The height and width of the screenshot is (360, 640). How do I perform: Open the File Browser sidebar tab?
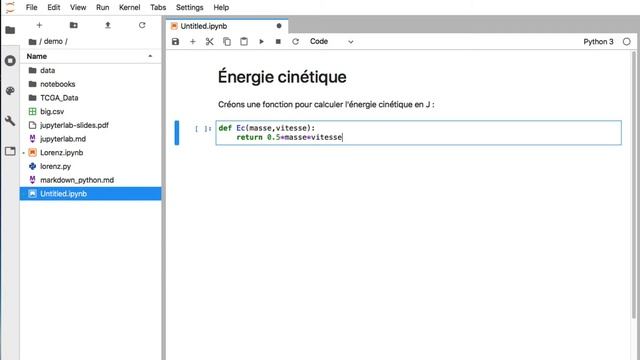[10, 30]
